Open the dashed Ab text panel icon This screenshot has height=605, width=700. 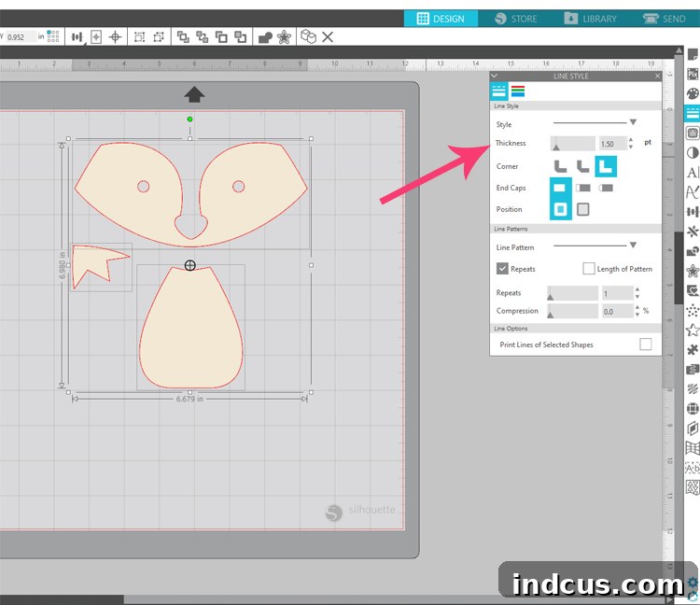click(693, 468)
